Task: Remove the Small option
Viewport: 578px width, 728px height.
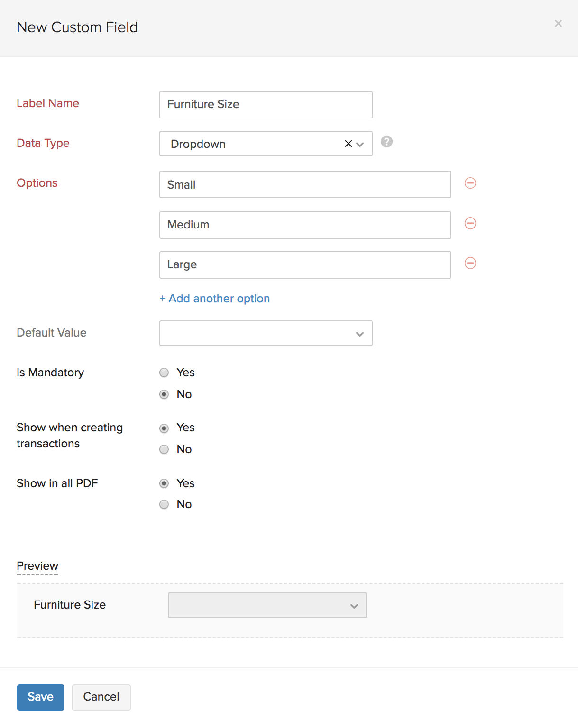Action: (x=470, y=183)
